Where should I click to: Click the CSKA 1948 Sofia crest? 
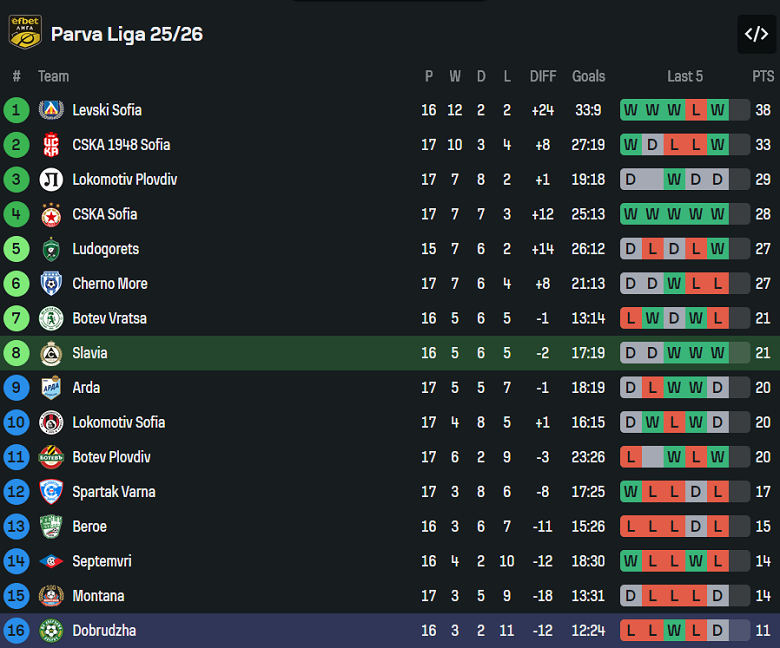(51, 145)
